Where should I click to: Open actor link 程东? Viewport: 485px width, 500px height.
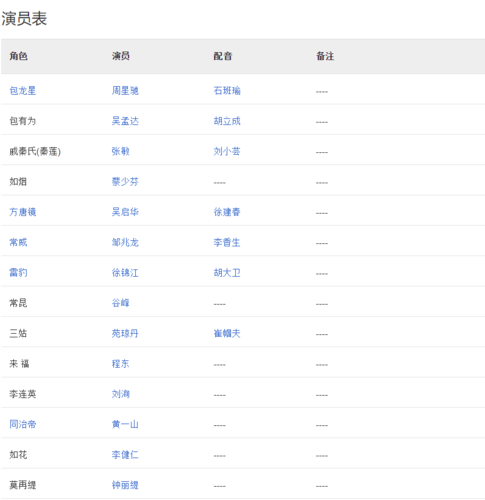click(x=120, y=364)
